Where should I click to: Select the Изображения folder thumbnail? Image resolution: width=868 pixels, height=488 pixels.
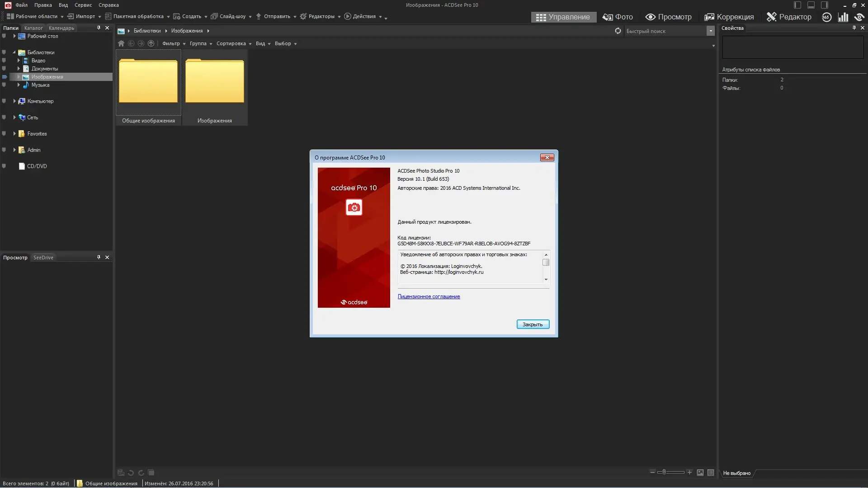215,81
